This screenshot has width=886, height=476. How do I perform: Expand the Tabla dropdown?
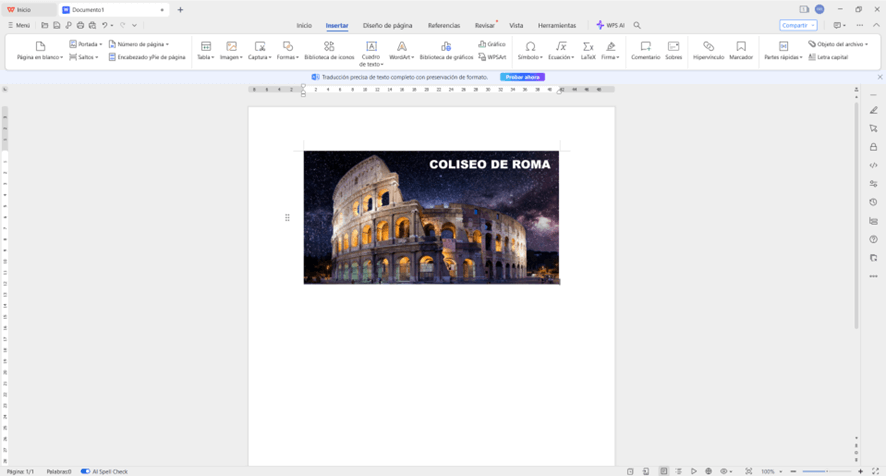pos(205,57)
